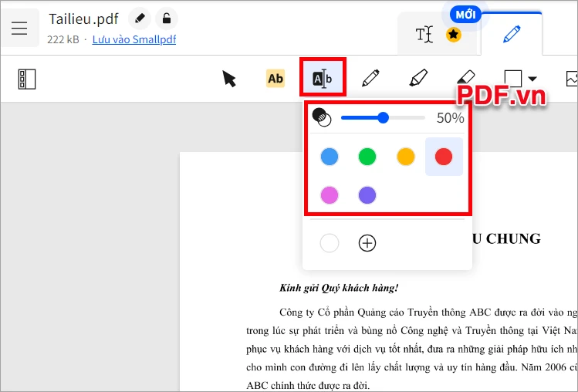The width and height of the screenshot is (578, 392).
Task: Click the opacity slider handle
Action: click(384, 117)
